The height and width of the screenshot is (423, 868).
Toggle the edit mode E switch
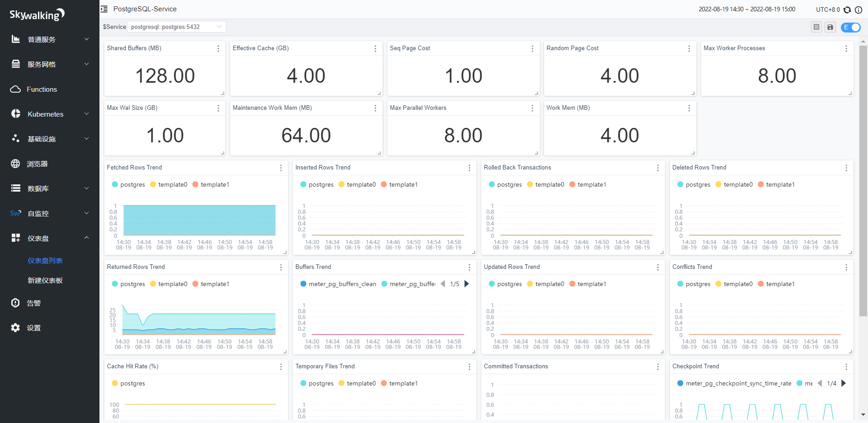point(850,28)
